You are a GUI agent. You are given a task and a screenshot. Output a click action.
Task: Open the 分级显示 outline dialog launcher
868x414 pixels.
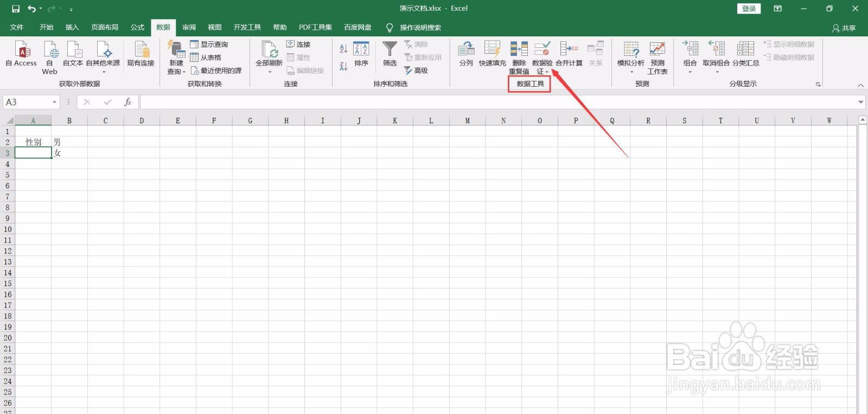[x=818, y=85]
